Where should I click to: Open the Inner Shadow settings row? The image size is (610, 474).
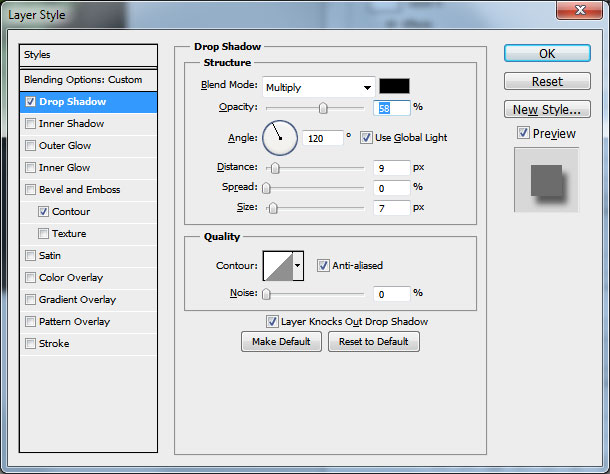[x=88, y=124]
